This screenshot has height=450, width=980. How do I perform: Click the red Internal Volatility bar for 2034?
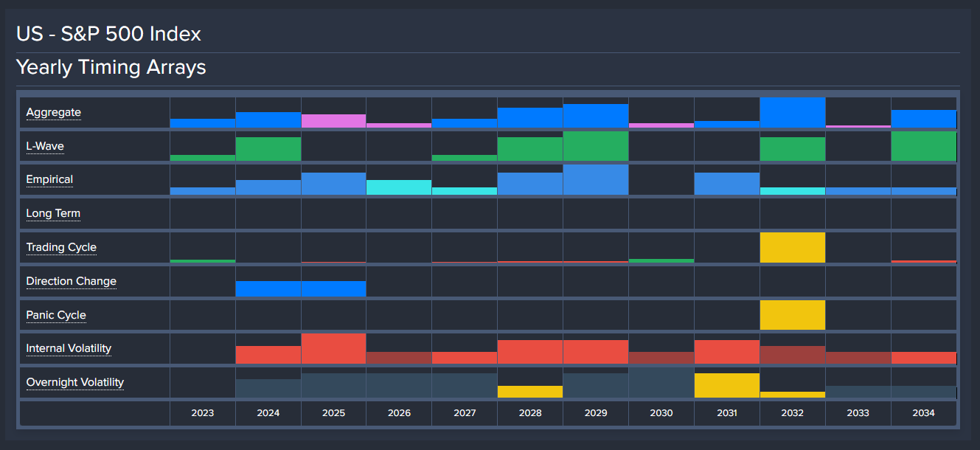924,358
